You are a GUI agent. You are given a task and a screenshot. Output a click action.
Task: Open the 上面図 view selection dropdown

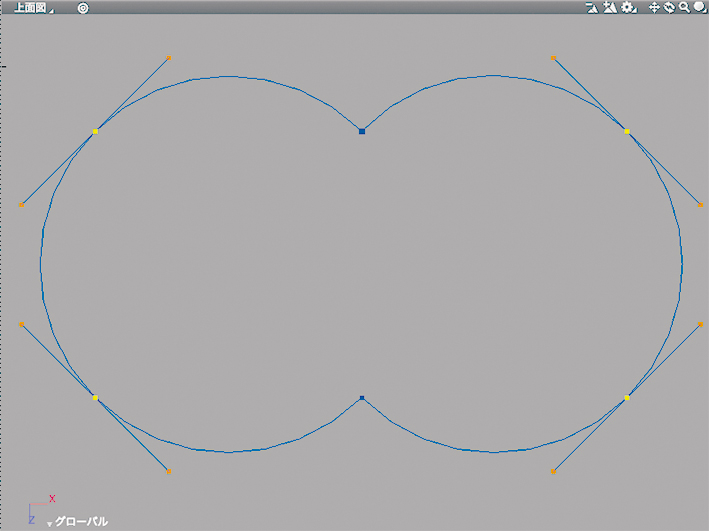pos(33,8)
